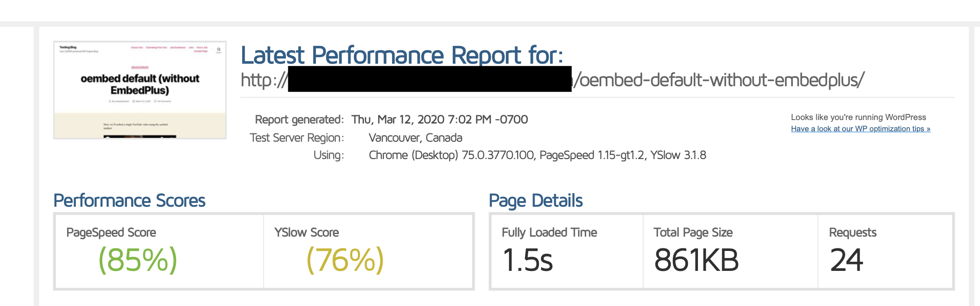This screenshot has width=980, height=306.
Task: Click the Fully Loaded Time label
Action: (549, 233)
